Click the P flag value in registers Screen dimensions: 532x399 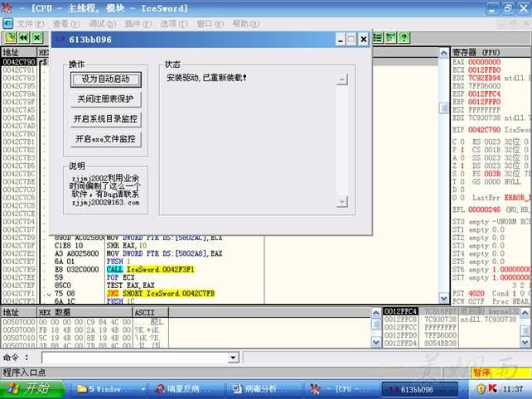click(462, 150)
